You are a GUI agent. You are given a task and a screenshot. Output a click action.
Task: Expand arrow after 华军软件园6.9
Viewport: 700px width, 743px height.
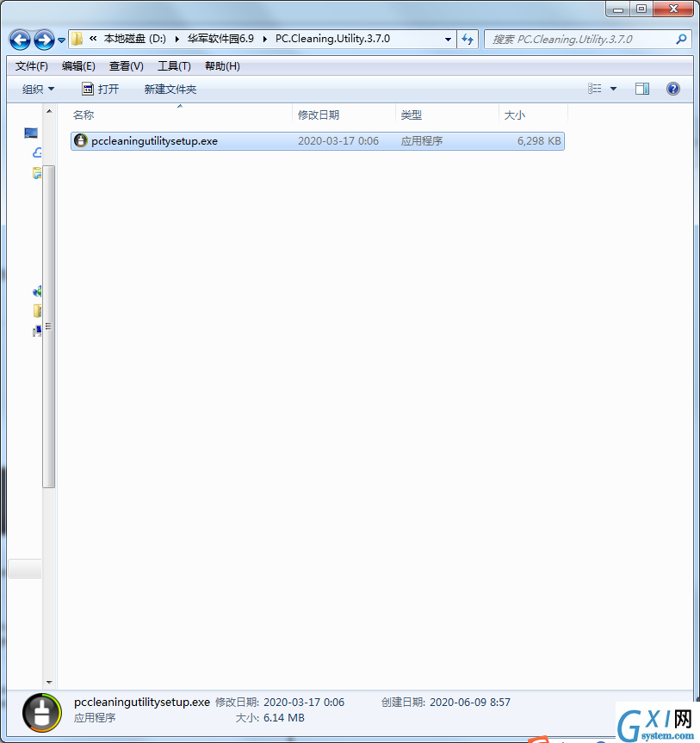(265, 40)
